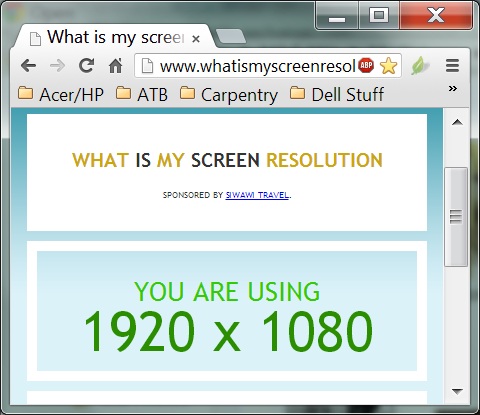Image resolution: width=480 pixels, height=415 pixels.
Task: Open the ATB bookmark folder
Action: click(x=142, y=95)
